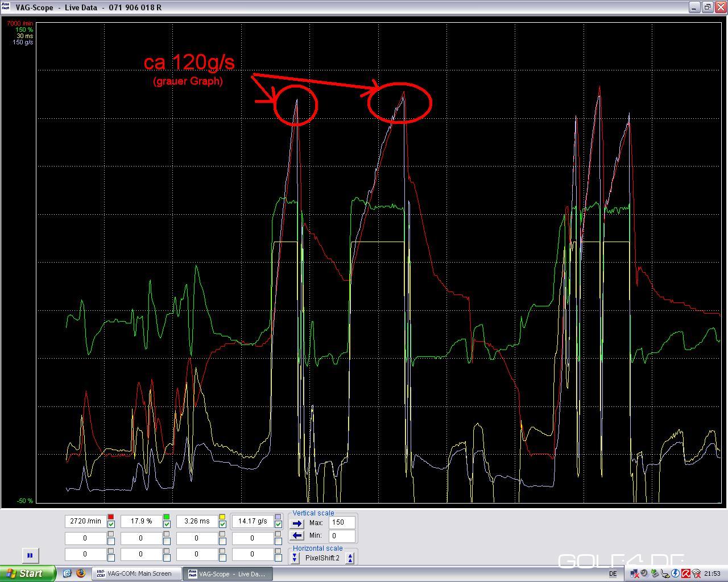This screenshot has width=728, height=582.
Task: Open the green color swatch for percent
Action: click(x=167, y=517)
